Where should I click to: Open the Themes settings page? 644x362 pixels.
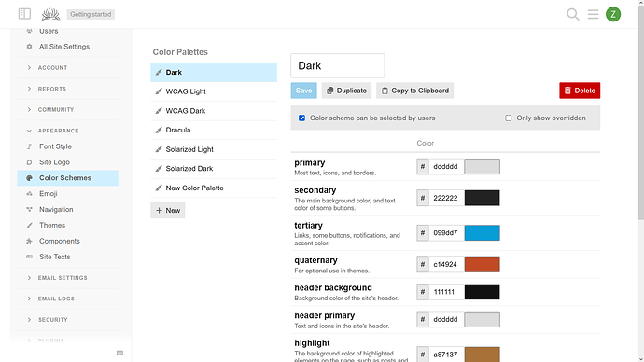click(68, 226)
